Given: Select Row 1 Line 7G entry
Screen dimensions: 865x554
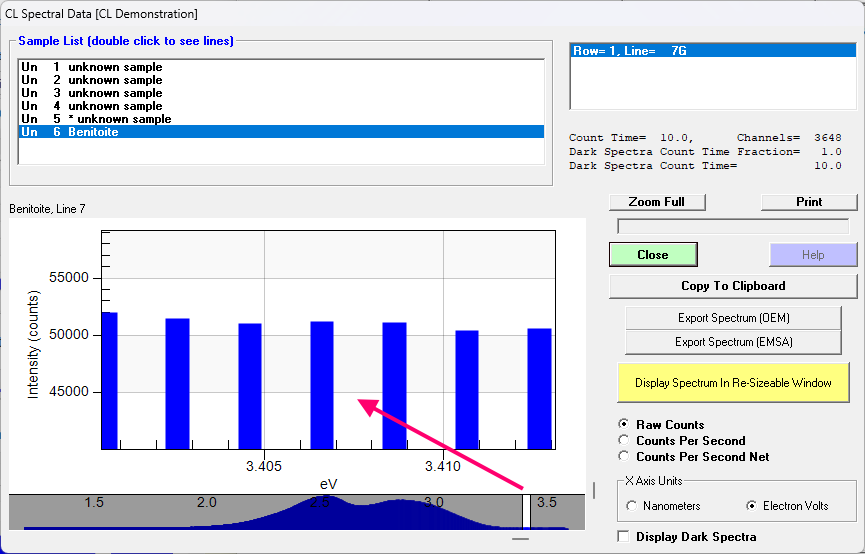Looking at the screenshot, I should pyautogui.click(x=630, y=51).
